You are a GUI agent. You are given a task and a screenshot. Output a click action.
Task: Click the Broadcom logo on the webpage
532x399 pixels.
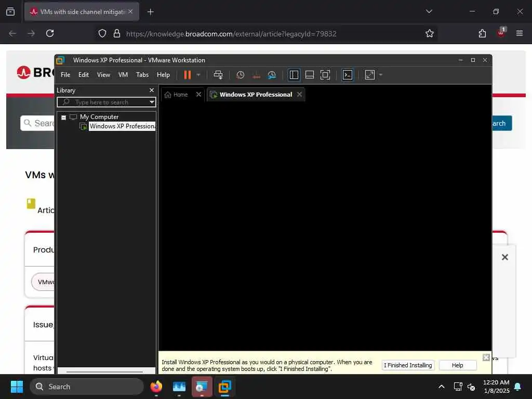tap(35, 72)
